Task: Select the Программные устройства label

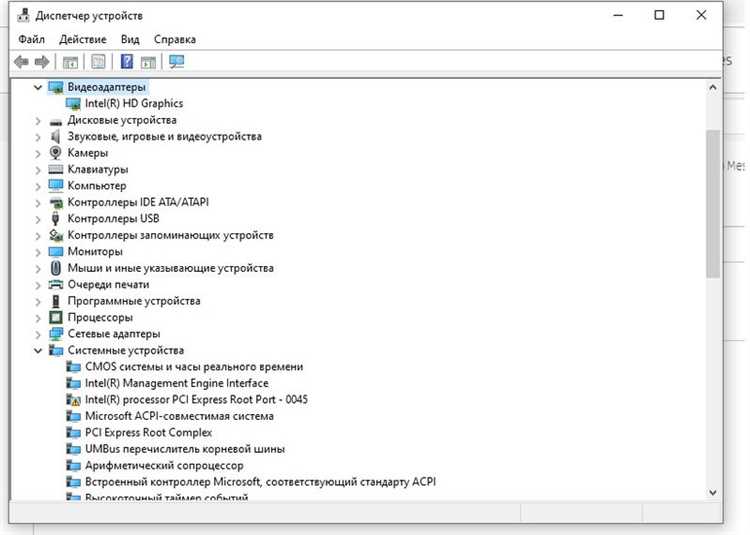Action: tap(134, 301)
